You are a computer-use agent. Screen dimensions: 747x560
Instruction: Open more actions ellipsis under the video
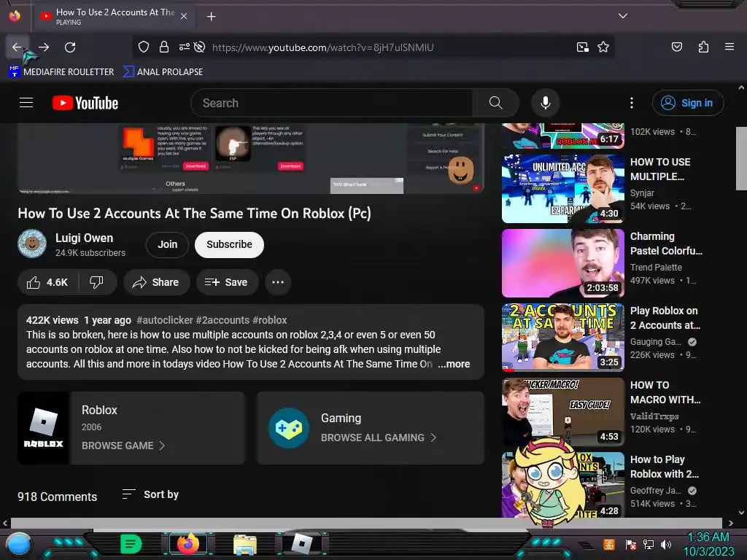(278, 282)
